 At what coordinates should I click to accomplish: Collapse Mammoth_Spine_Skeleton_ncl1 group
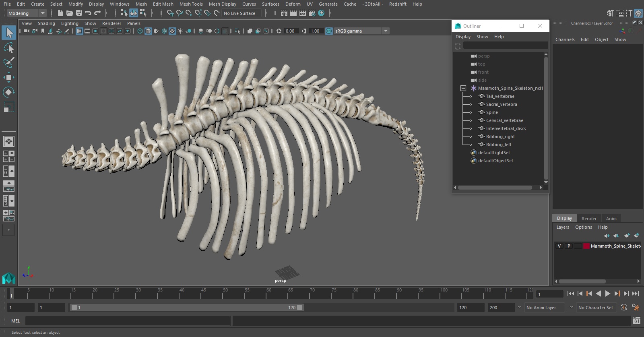coord(463,88)
